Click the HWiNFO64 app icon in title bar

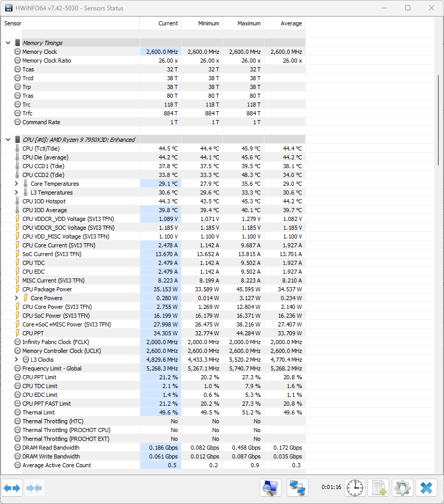coord(9,8)
